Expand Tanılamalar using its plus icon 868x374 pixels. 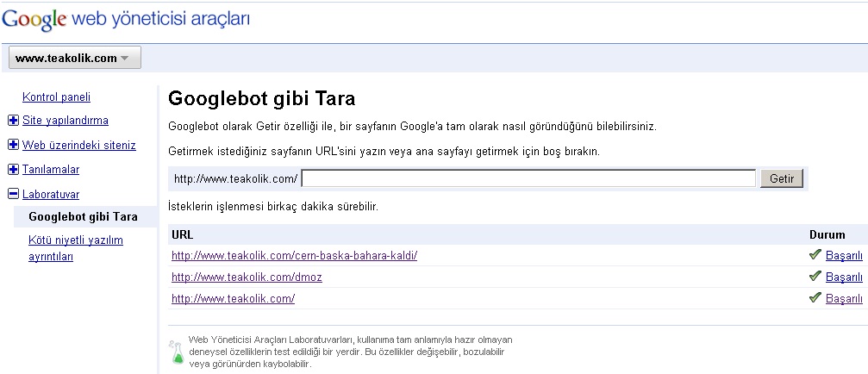[x=14, y=169]
